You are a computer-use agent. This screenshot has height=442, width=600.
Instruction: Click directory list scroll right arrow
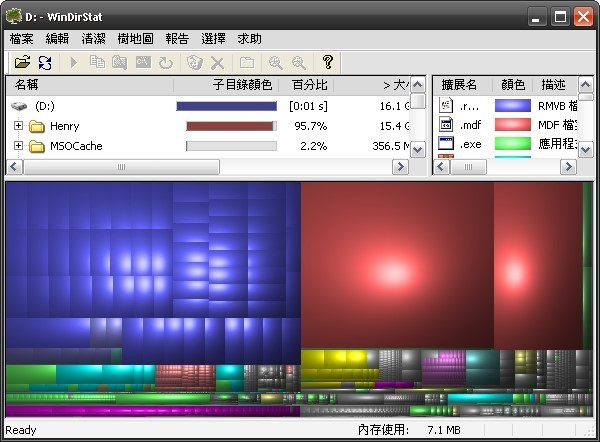401,167
